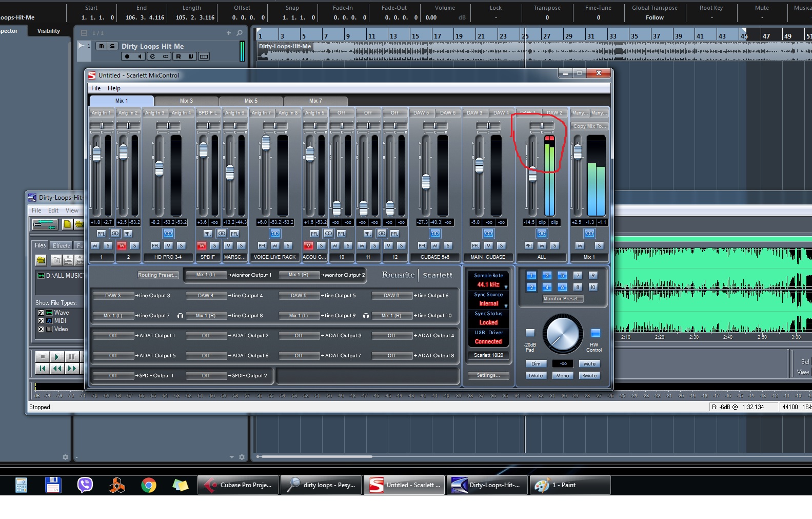This screenshot has width=812, height=519.
Task: Click skip-to-start in wave editor transport
Action: pos(43,368)
